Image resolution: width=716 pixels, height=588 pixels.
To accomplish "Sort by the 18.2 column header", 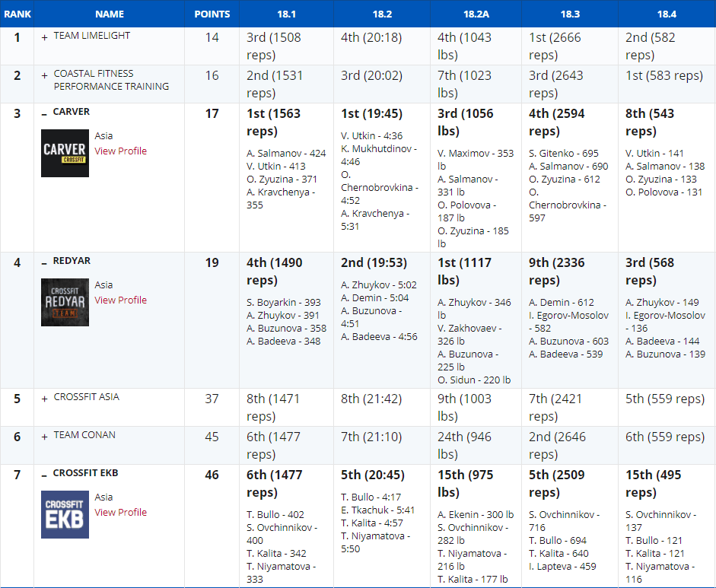I will tap(382, 14).
